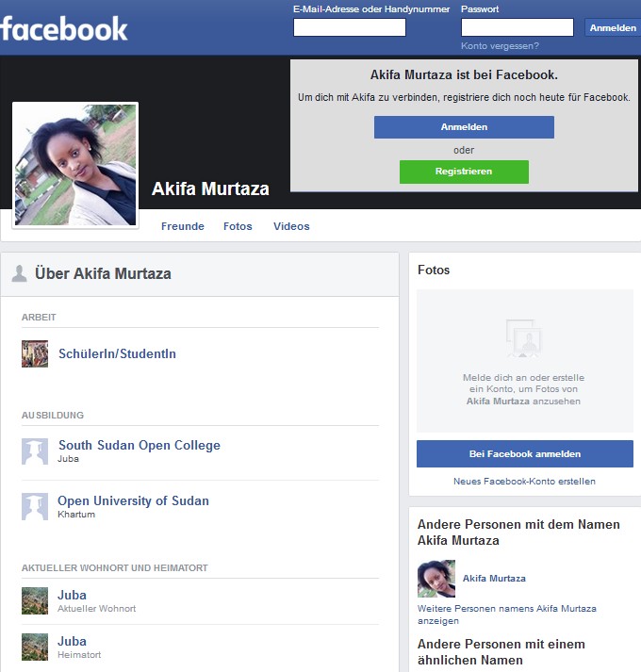Click the Juba Aktueller Wohnort map thumbnail
This screenshot has height=672, width=641.
coord(35,601)
